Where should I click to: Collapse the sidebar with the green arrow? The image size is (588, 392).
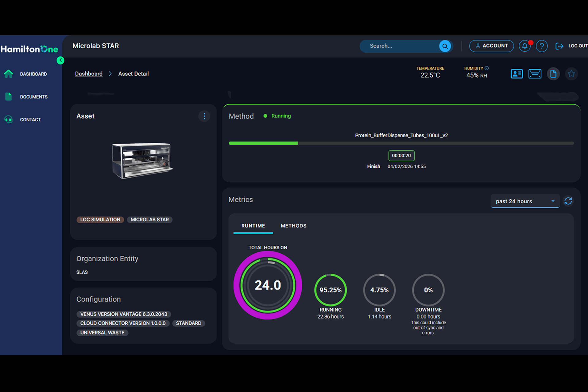coord(60,60)
